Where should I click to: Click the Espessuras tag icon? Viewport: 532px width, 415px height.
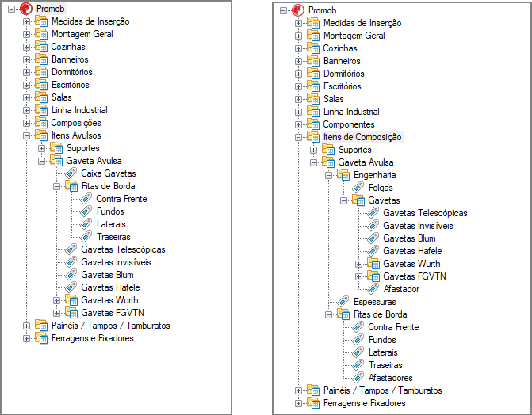click(343, 302)
